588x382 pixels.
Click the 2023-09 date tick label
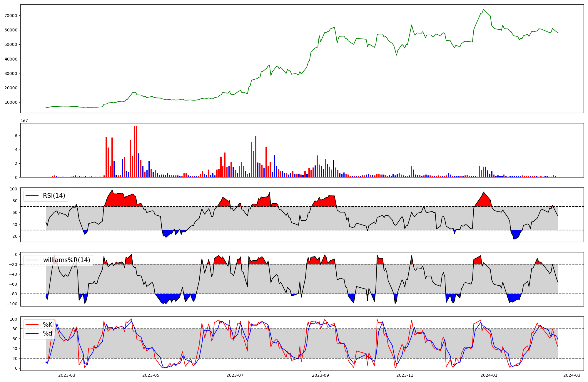point(320,375)
